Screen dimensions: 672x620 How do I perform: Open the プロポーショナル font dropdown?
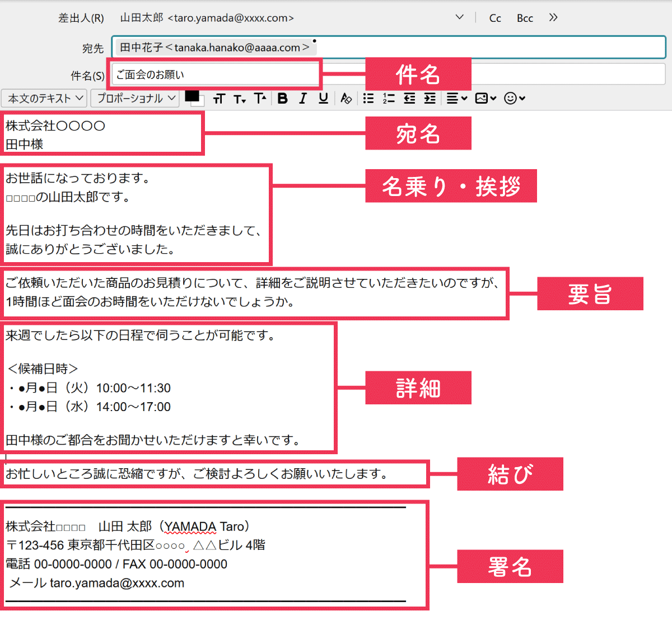point(134,98)
